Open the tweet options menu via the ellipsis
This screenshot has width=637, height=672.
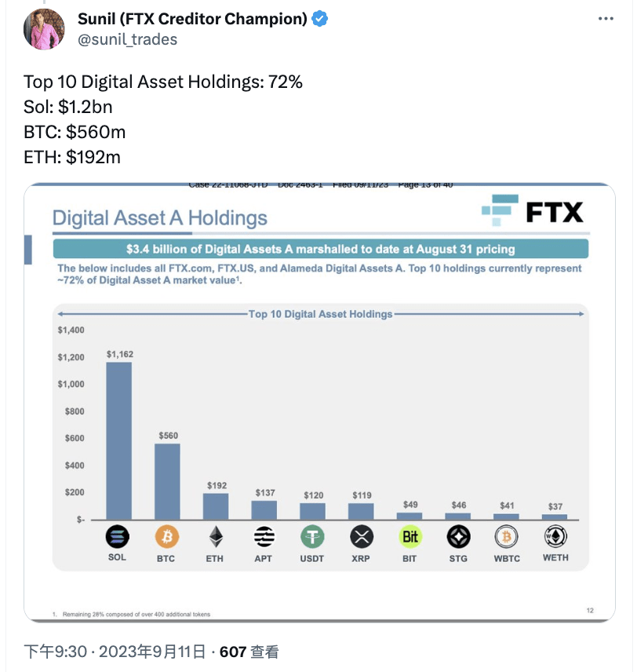pos(606,17)
